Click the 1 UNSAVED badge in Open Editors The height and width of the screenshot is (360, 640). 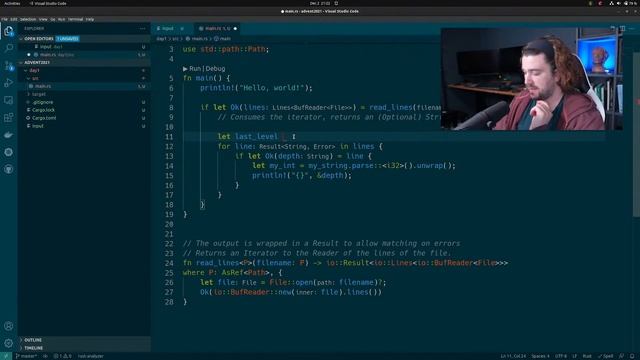pos(67,39)
